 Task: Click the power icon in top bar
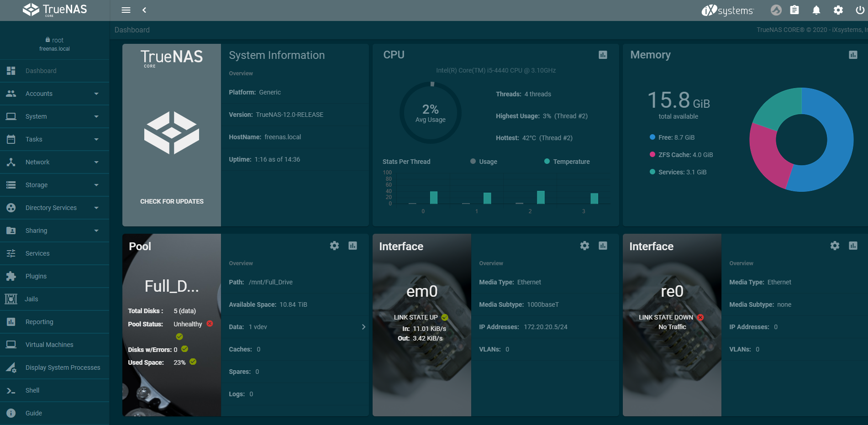(x=860, y=10)
